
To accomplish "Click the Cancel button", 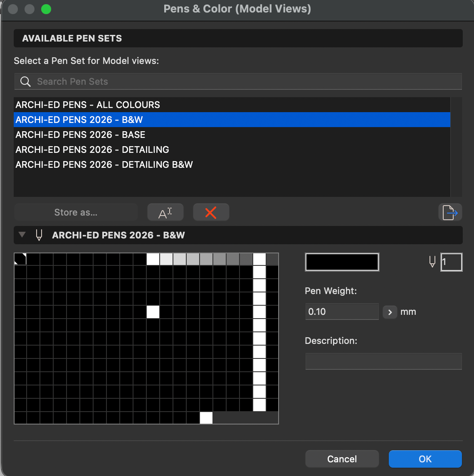I will 342,459.
